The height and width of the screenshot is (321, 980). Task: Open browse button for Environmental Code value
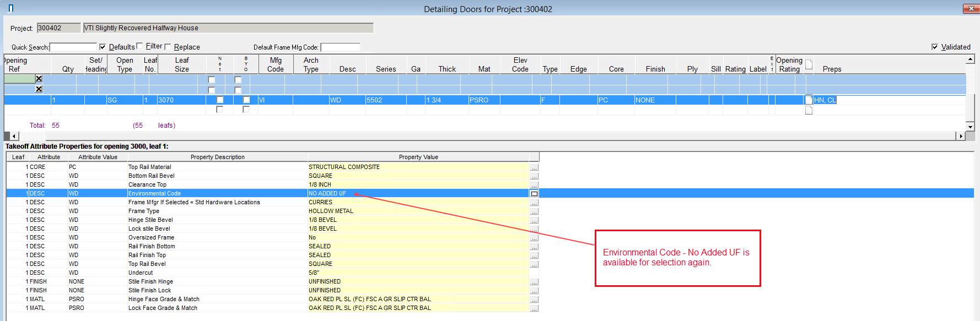534,194
